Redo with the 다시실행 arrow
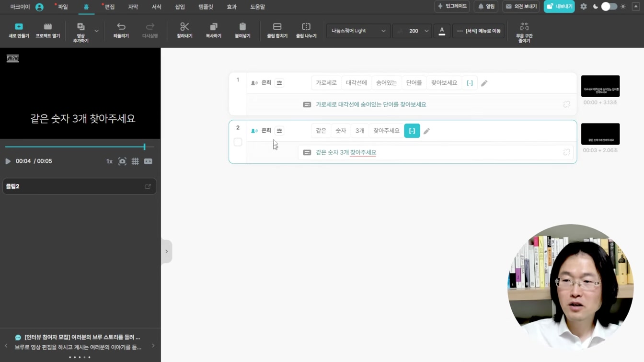 (150, 27)
